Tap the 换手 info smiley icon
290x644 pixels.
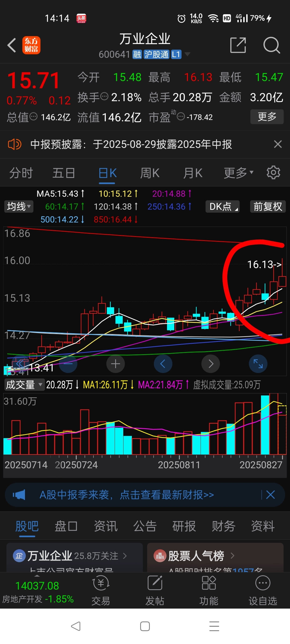point(104,96)
